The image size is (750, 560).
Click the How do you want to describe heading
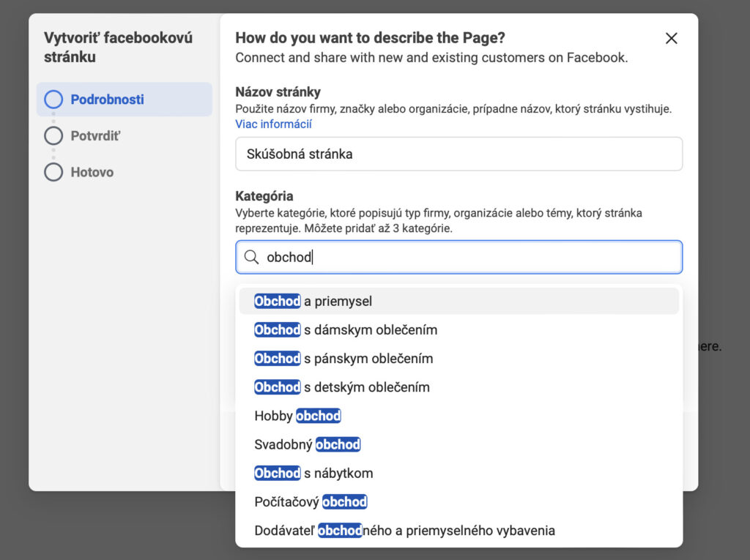(x=370, y=38)
